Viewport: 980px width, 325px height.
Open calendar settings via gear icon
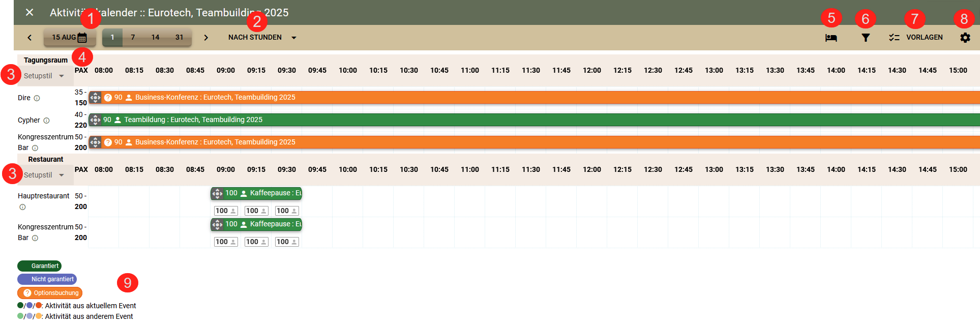[x=965, y=38]
